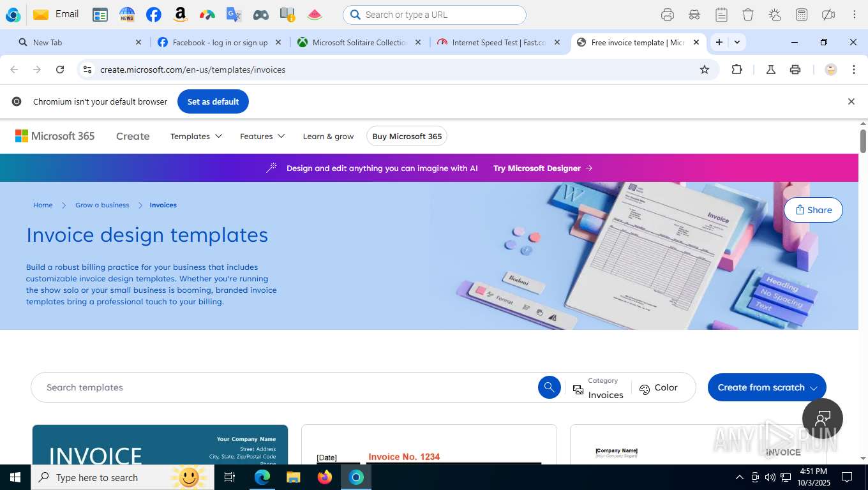Open the Extensions puzzle icon
This screenshot has height=490, width=868.
(737, 70)
